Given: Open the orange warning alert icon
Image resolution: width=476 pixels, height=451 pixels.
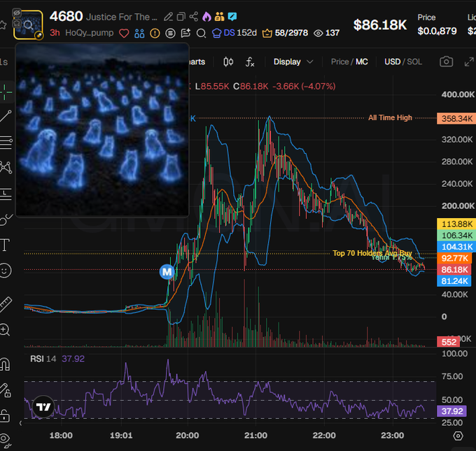Looking at the screenshot, I should (x=155, y=33).
